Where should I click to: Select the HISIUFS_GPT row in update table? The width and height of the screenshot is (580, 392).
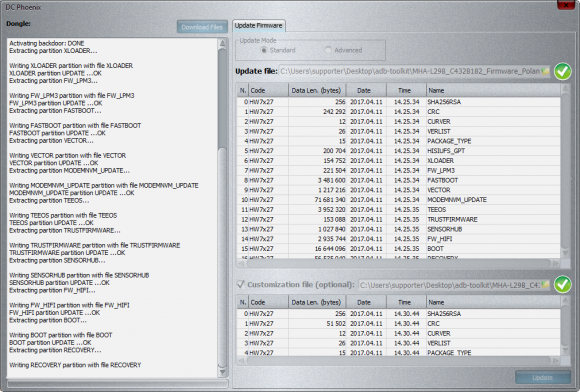(398, 151)
